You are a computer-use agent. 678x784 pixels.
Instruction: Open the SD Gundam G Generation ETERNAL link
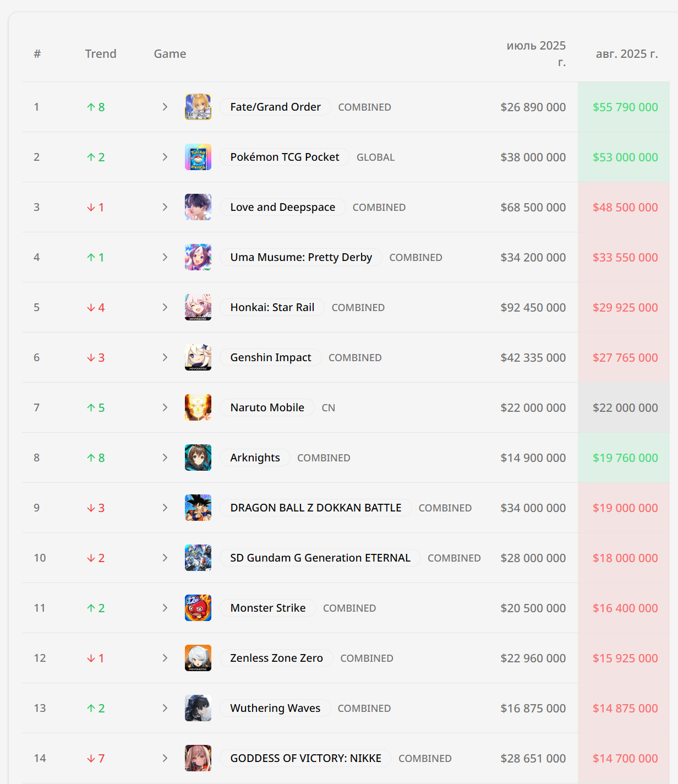[320, 558]
